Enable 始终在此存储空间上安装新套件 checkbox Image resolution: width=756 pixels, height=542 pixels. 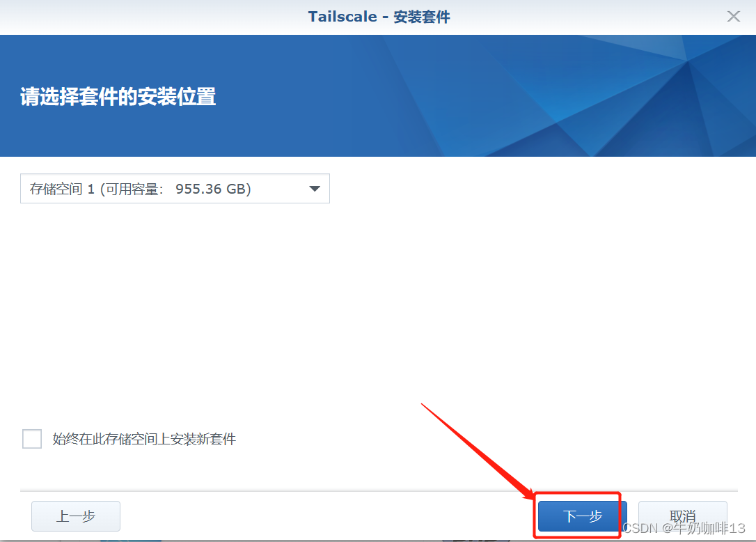(32, 439)
